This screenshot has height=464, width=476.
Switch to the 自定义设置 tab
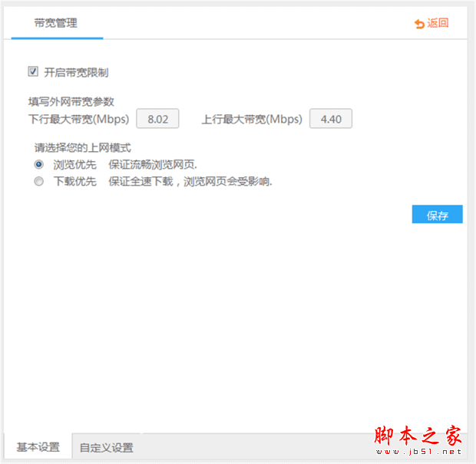[x=107, y=447]
